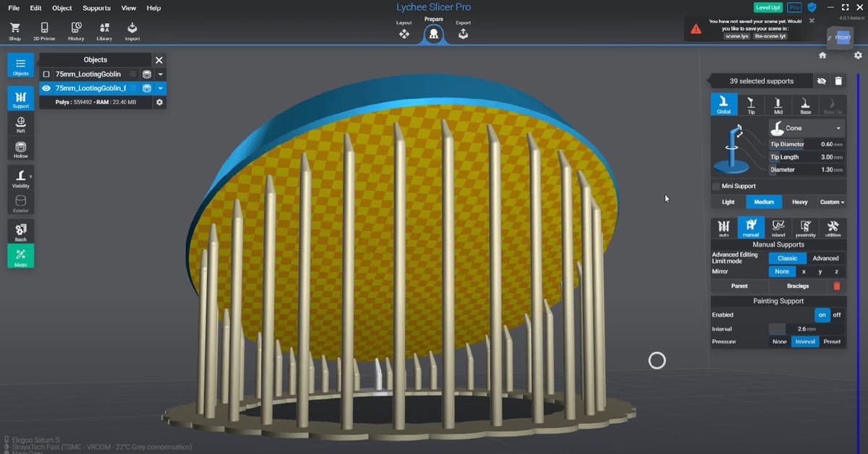
Task: Reset view with the home icon
Action: click(822, 55)
